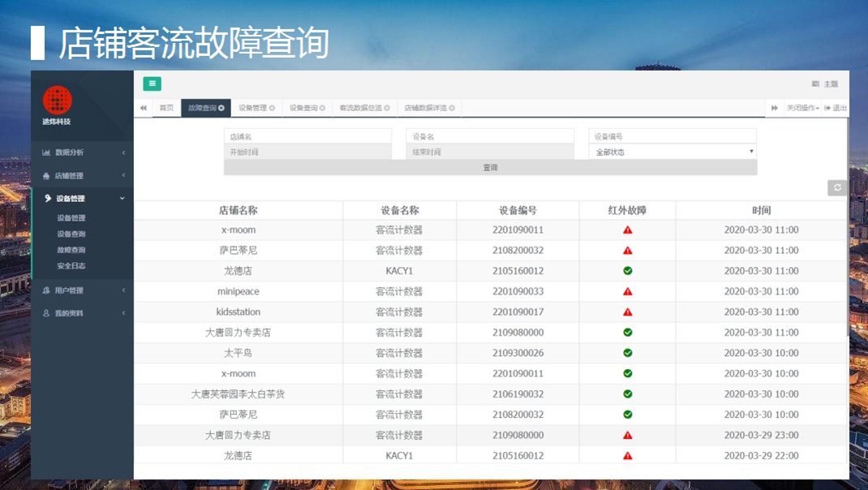Click the 店铺名称 column header
Image resolution: width=868 pixels, height=490 pixels.
tap(238, 210)
